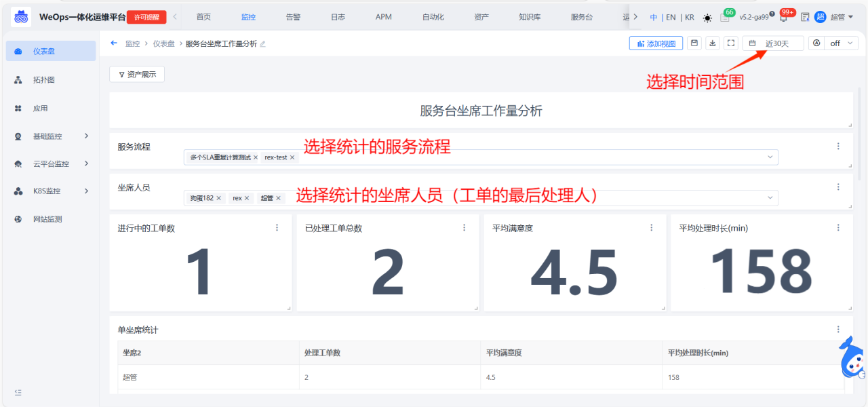Open the blue mascot assistant
The image size is (868, 407).
852,357
